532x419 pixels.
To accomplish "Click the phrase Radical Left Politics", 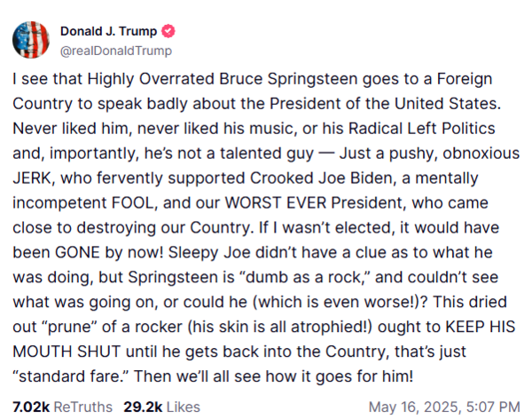I will pos(422,129).
